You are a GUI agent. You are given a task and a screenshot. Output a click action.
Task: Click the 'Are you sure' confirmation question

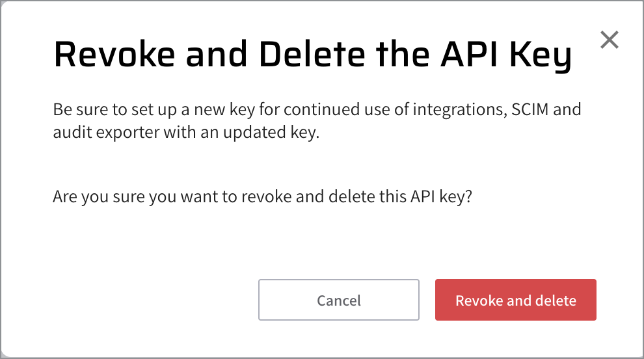coord(262,196)
